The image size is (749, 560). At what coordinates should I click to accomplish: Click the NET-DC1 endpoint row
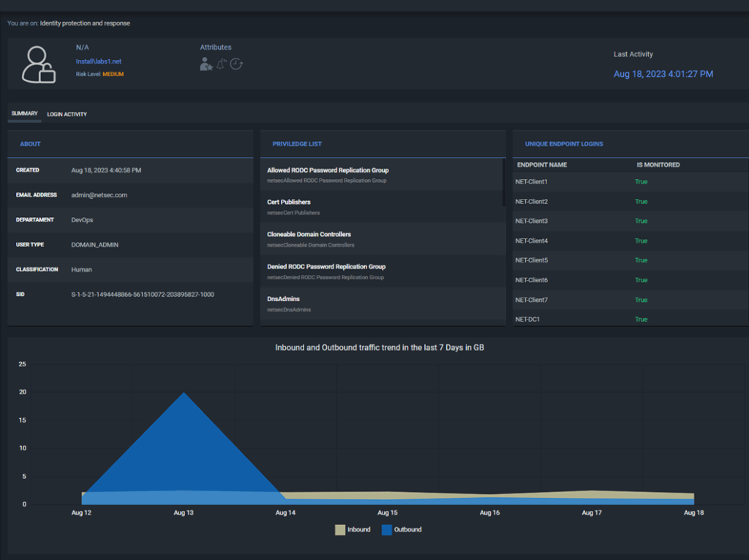pyautogui.click(x=527, y=319)
